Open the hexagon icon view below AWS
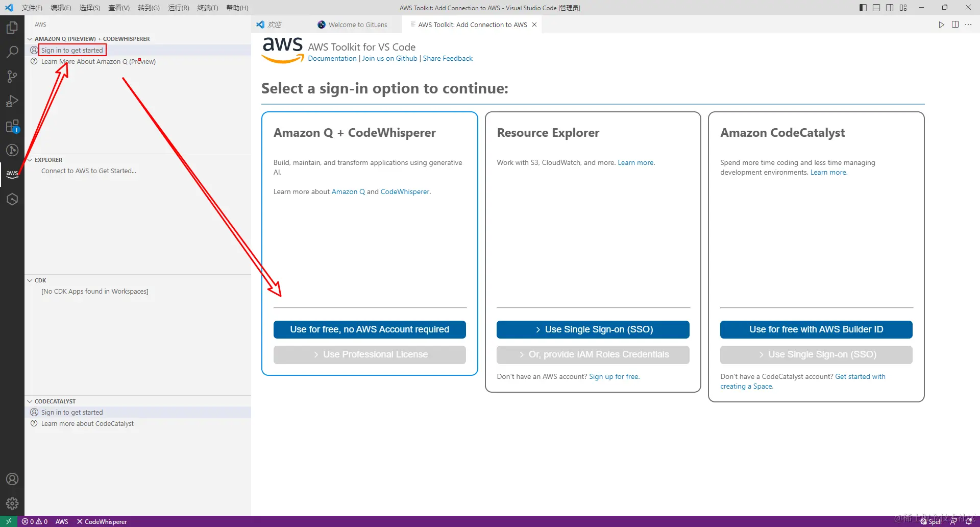980x527 pixels. pos(12,199)
